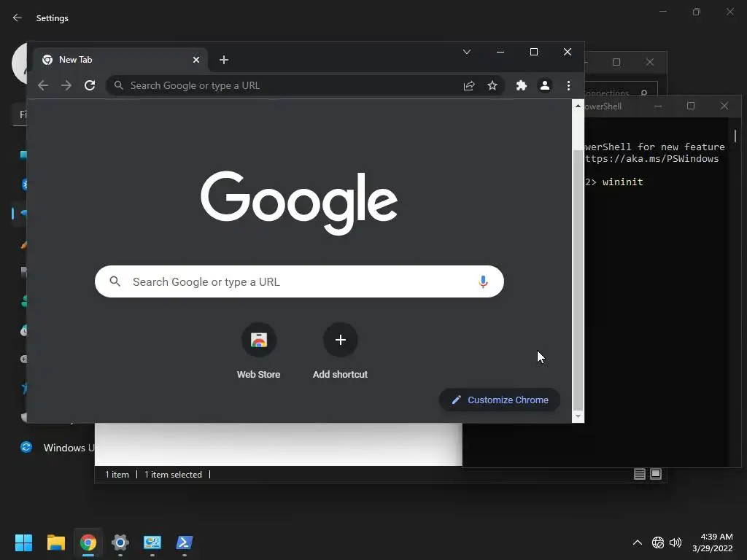This screenshot has height=560, width=747.
Task: Open the Web Store shortcut
Action: [259, 351]
